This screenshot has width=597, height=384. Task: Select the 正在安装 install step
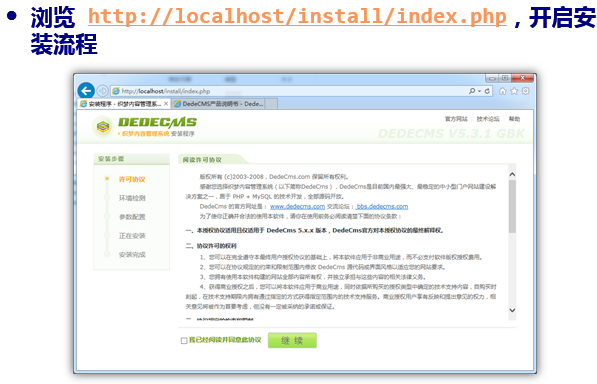(x=132, y=236)
